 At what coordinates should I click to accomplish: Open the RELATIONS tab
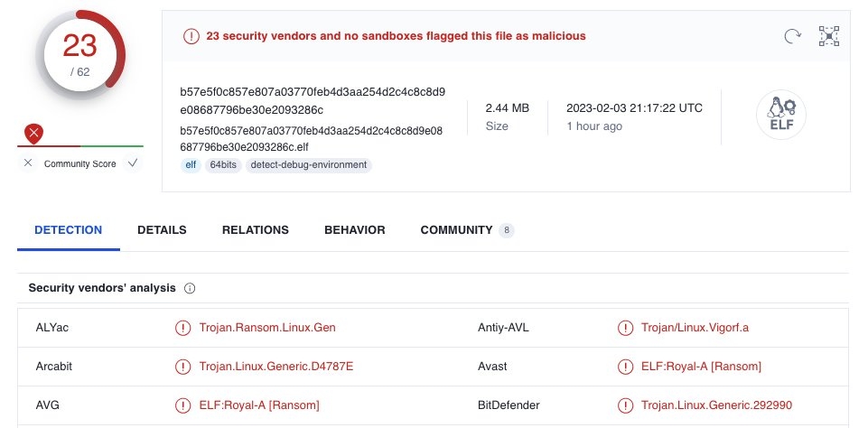[x=256, y=230]
